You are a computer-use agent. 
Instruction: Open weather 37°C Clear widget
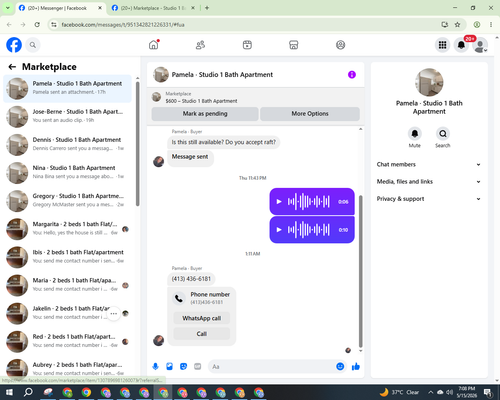click(399, 392)
